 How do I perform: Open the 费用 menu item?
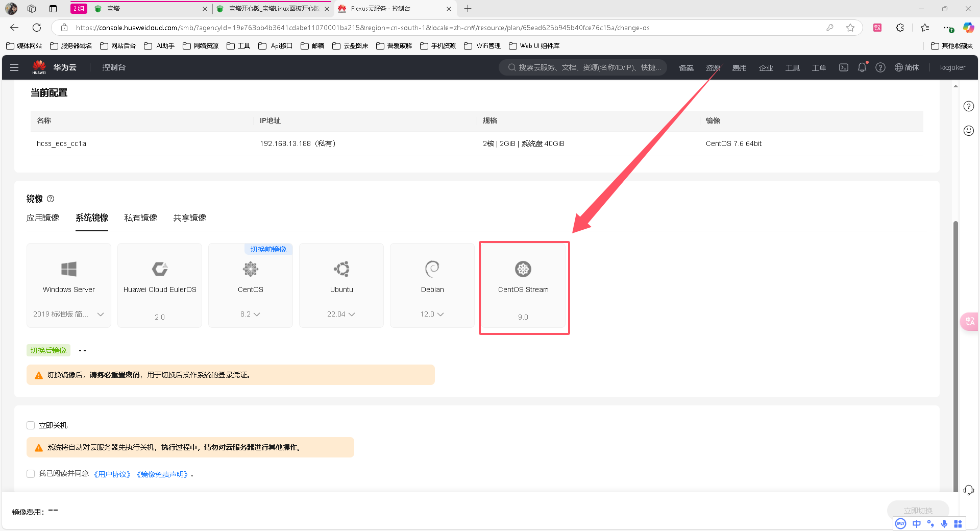pyautogui.click(x=740, y=67)
